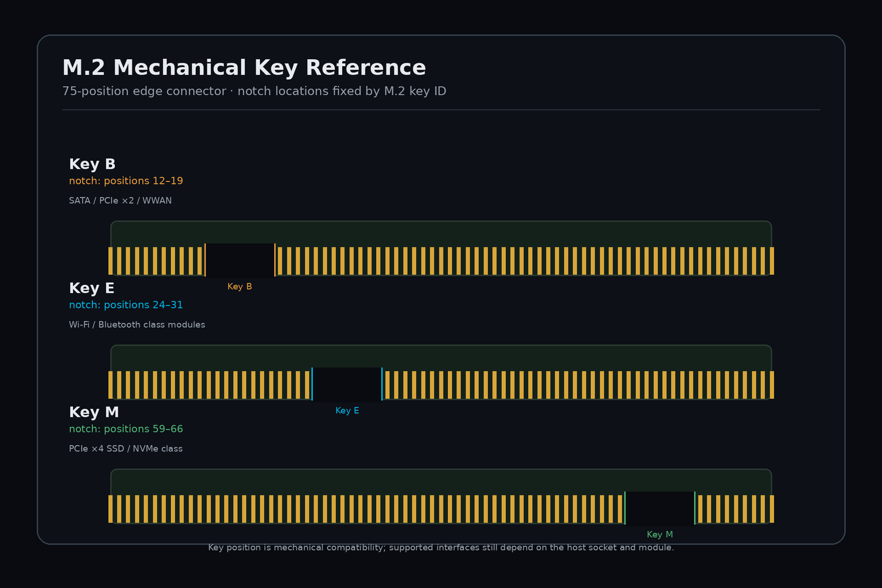Select the "75-position edge connector" subtitle line
Image resolution: width=882 pixels, height=588 pixels.
254,91
